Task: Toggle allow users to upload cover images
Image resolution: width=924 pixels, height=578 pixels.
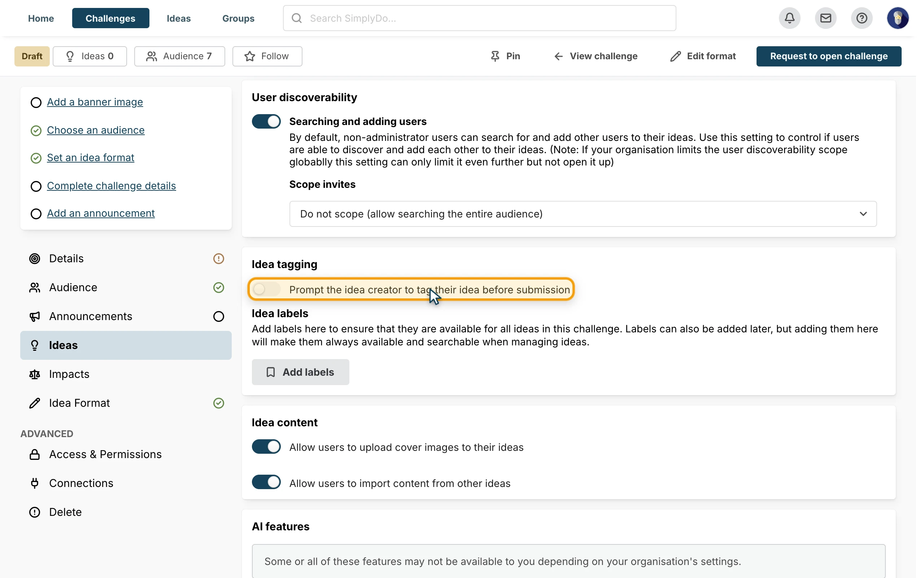Action: tap(266, 447)
